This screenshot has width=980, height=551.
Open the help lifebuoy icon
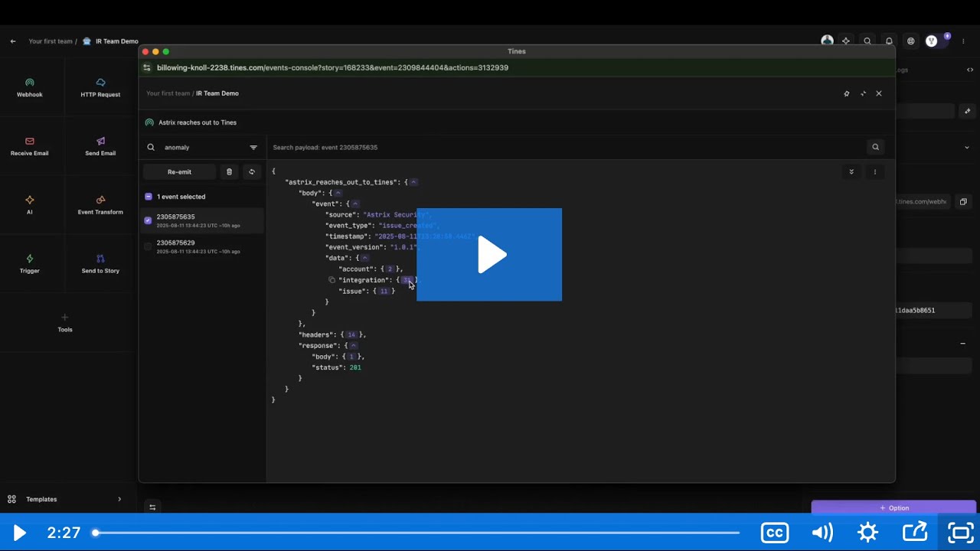click(910, 41)
